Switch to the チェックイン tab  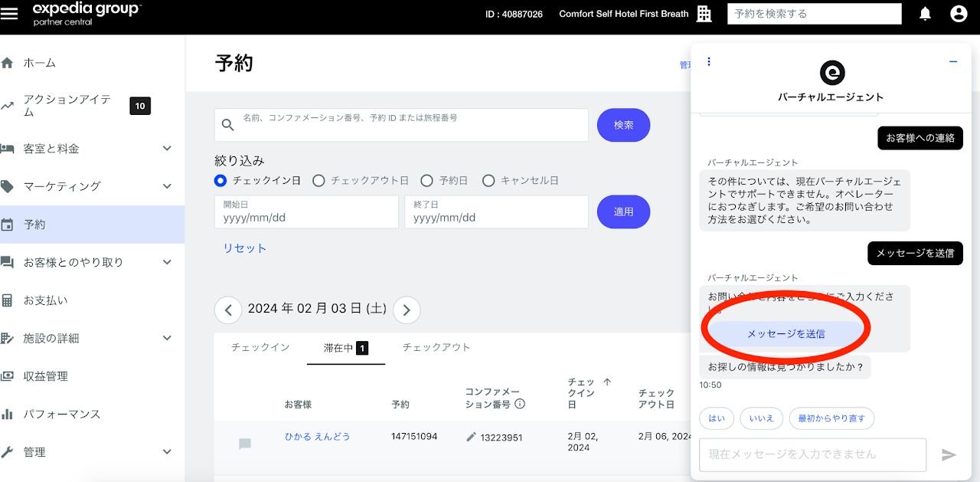[260, 348]
